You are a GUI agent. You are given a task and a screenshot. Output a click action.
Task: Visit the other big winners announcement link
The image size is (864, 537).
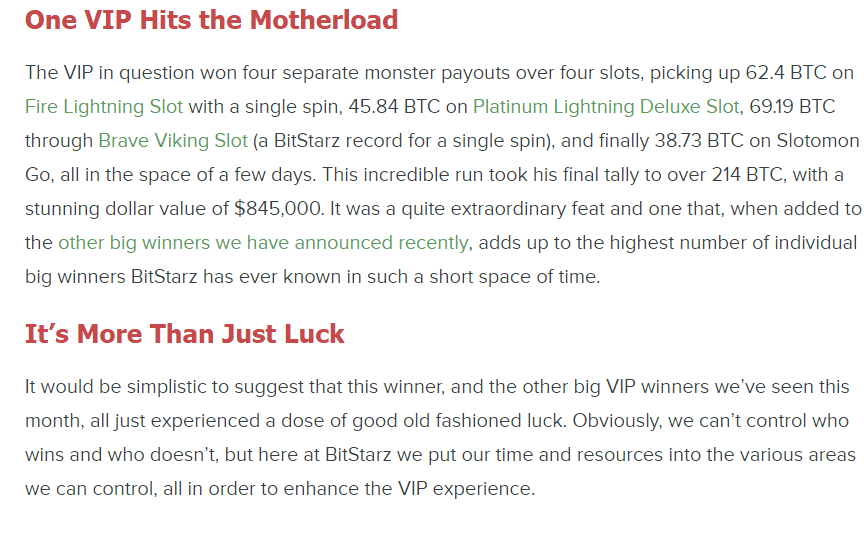[263, 242]
